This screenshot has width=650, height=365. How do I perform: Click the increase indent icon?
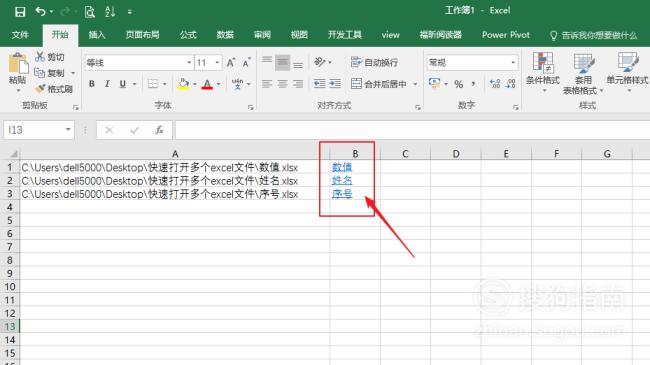pyautogui.click(x=335, y=84)
